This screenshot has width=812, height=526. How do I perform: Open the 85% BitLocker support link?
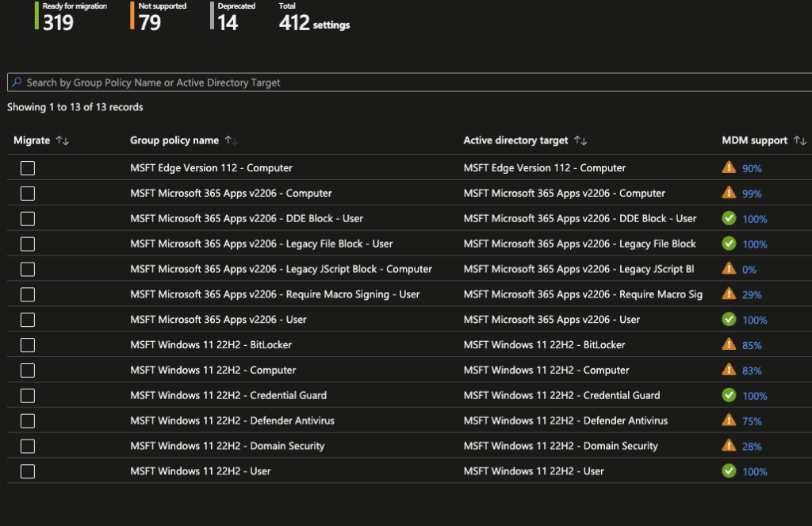[752, 345]
